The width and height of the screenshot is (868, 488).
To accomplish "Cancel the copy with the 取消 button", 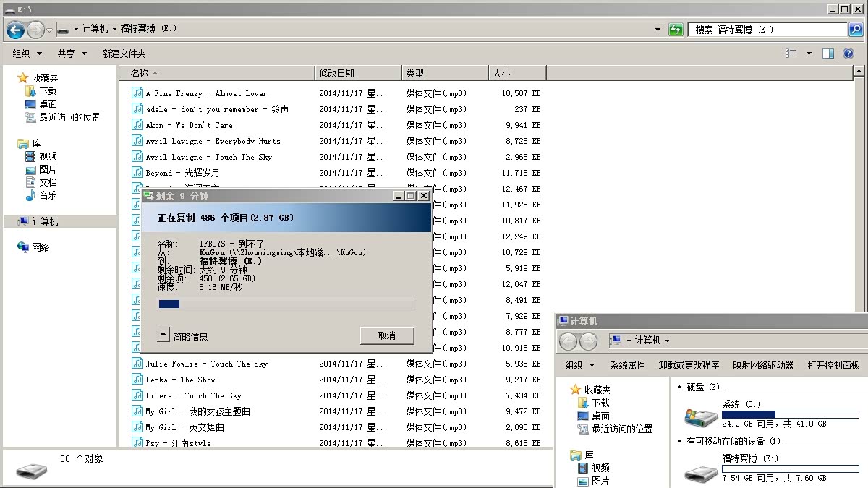I will point(387,335).
